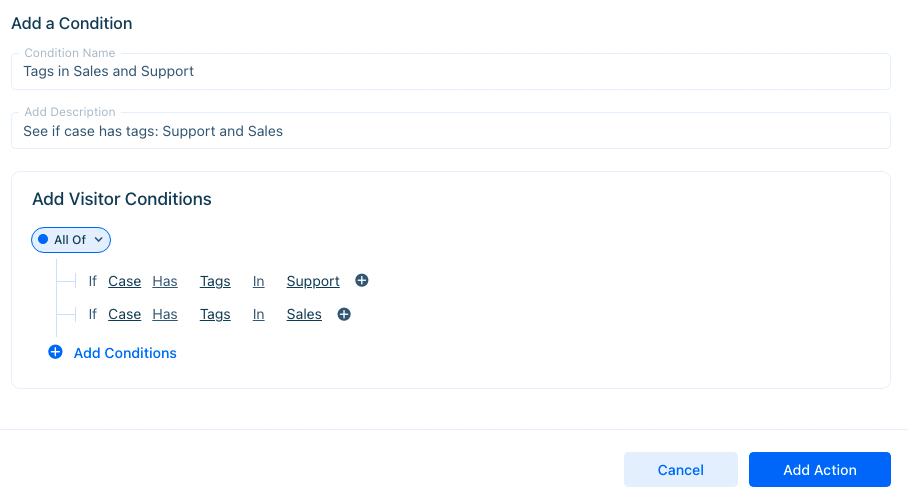Select 'Case' in the Sales condition row
Viewport: 908px width, 503px height.
tap(125, 314)
